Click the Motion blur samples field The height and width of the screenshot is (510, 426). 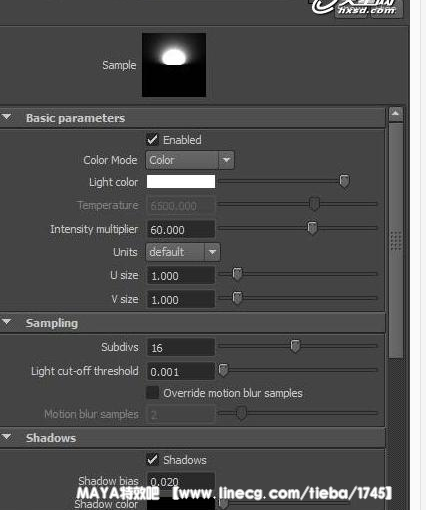pos(181,414)
